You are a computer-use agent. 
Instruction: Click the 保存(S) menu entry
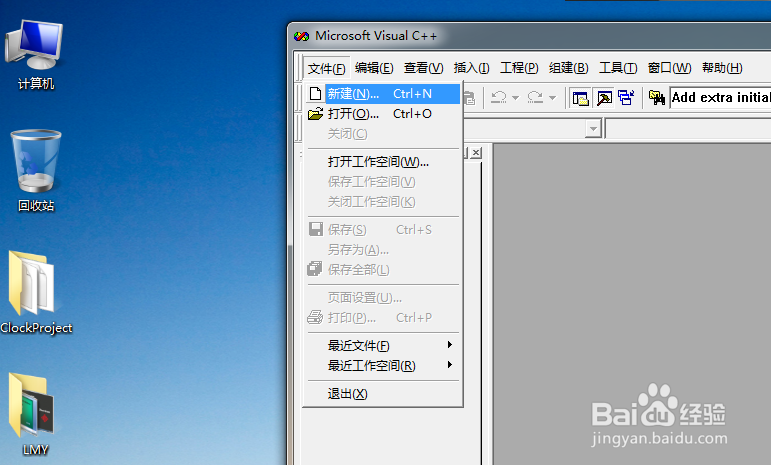(x=383, y=230)
